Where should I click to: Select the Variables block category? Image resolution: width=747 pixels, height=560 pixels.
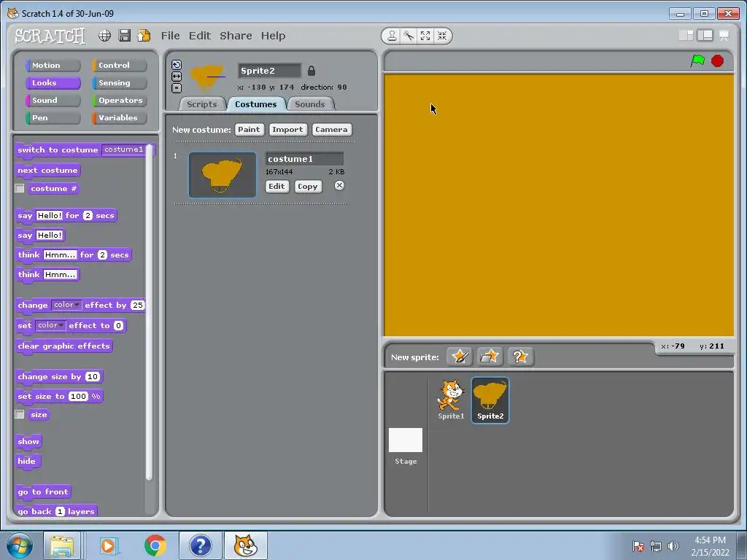click(119, 118)
